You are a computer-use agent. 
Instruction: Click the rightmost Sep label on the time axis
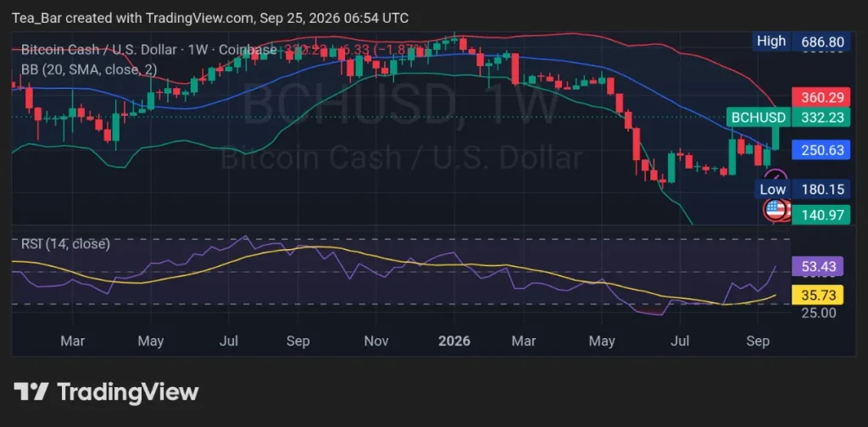point(757,341)
